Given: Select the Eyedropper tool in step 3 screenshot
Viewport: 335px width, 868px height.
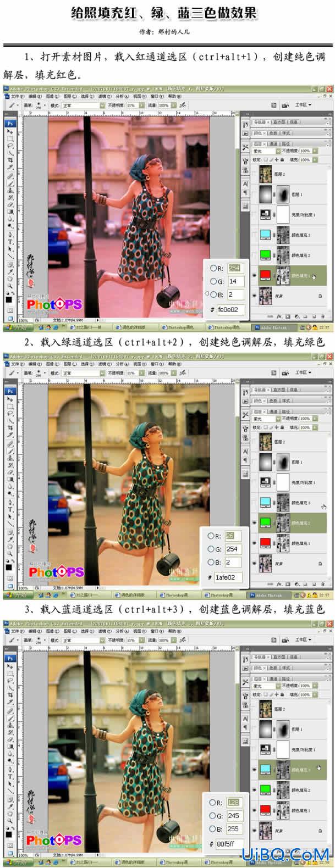Looking at the screenshot, I should pos(10,808).
